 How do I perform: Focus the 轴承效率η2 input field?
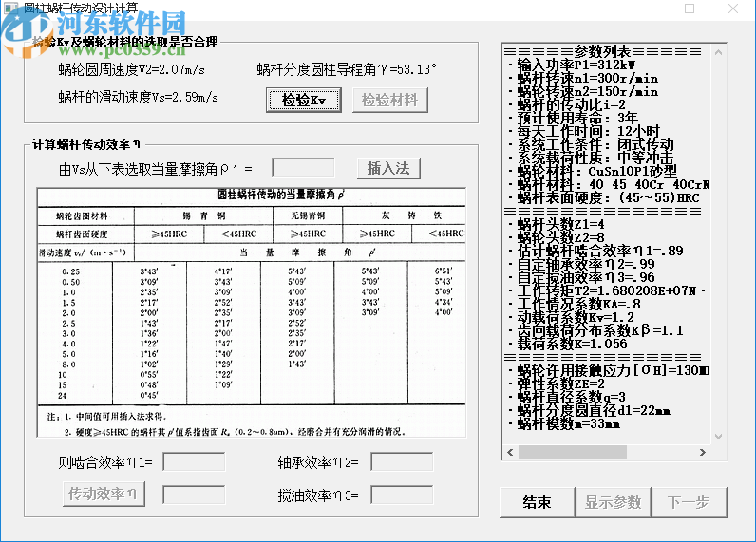402,461
